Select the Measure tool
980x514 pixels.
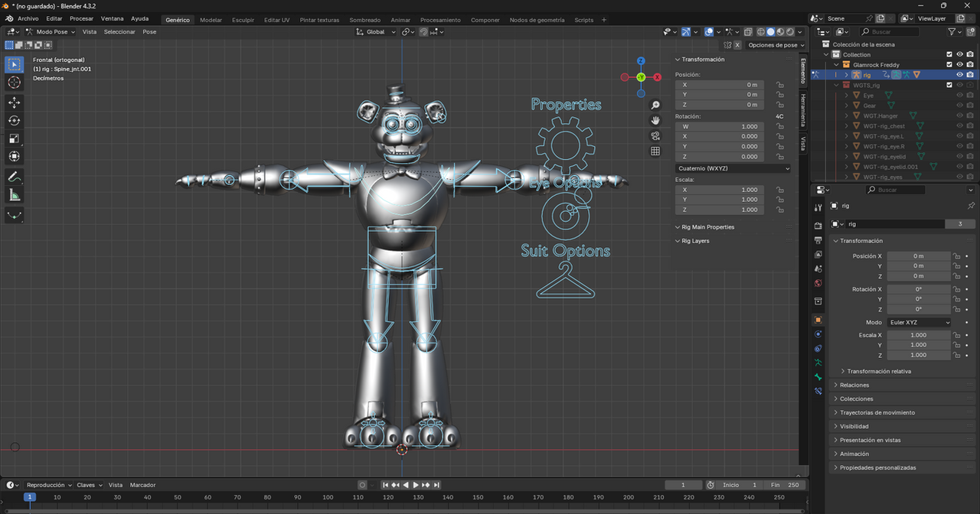[15, 195]
